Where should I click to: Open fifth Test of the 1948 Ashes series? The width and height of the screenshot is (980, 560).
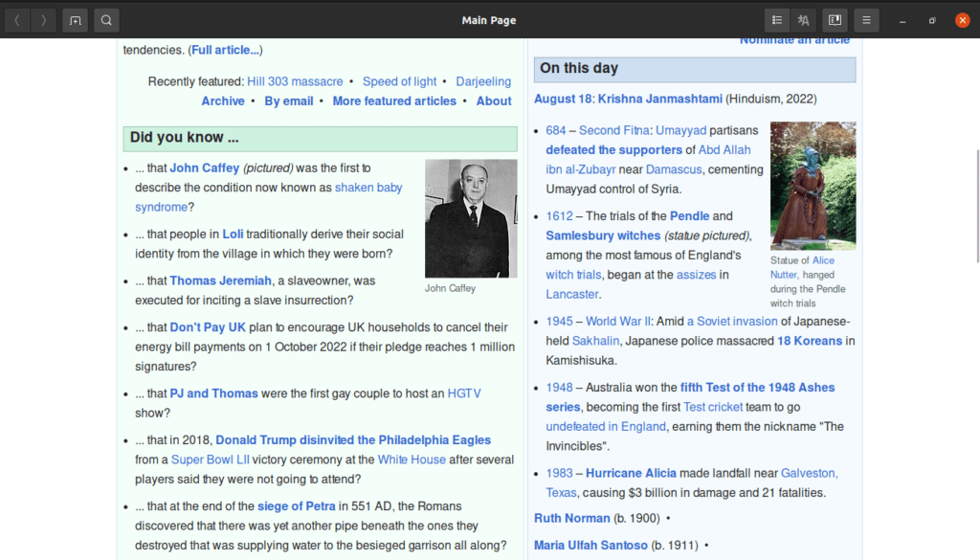pyautogui.click(x=757, y=388)
